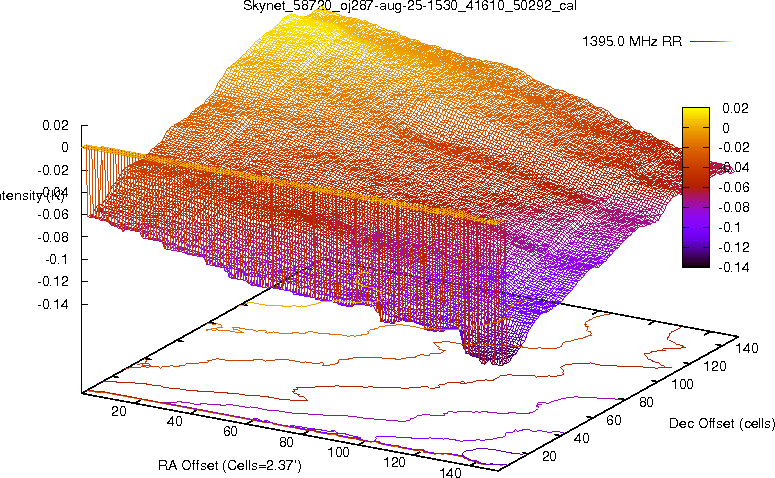Click color bar label -0.14

733,267
